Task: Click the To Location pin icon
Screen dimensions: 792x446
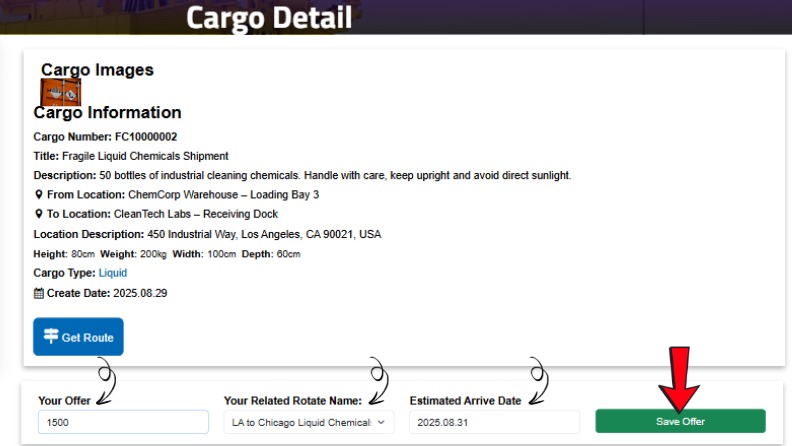Action: click(x=38, y=214)
